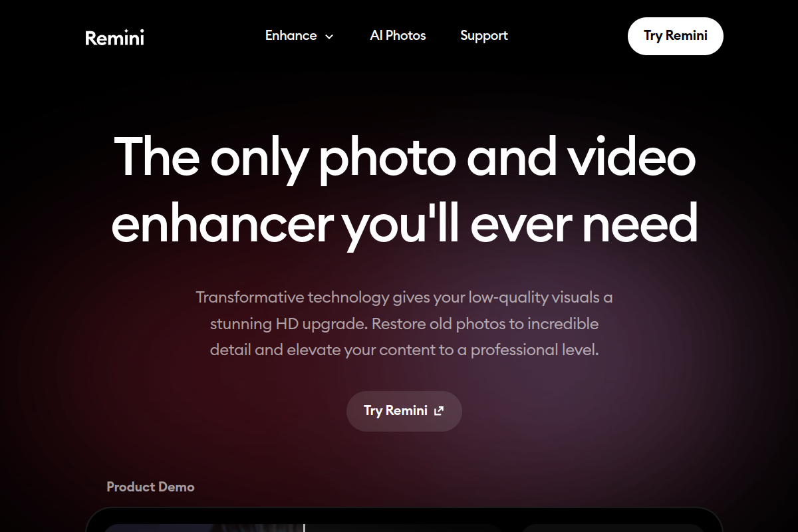
Task: Click the 'Transformative technology gives your low-quality visuals' line
Action: tap(404, 297)
